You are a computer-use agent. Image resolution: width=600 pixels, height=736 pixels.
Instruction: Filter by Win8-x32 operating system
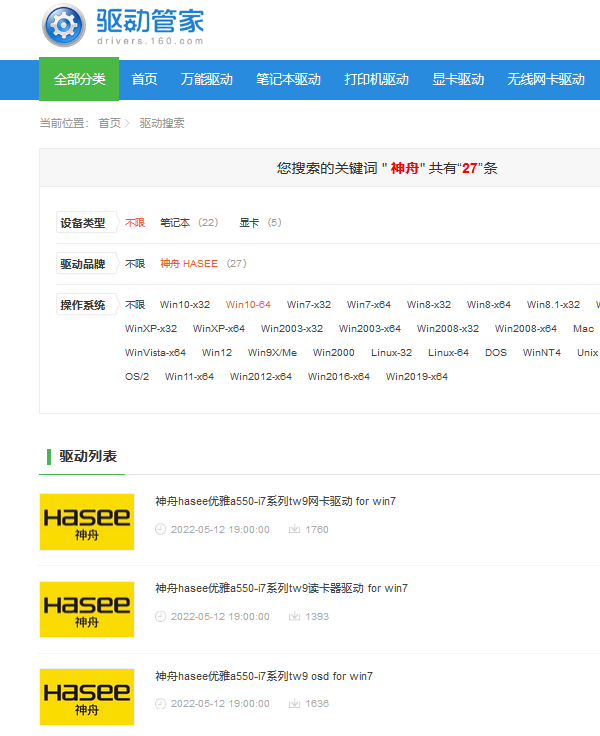coord(429,305)
